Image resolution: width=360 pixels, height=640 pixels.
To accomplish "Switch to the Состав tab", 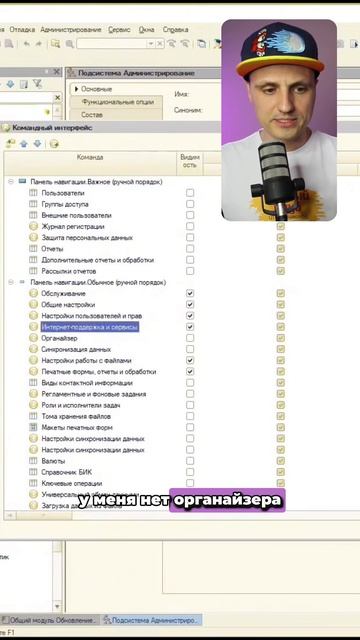I will coord(92,115).
